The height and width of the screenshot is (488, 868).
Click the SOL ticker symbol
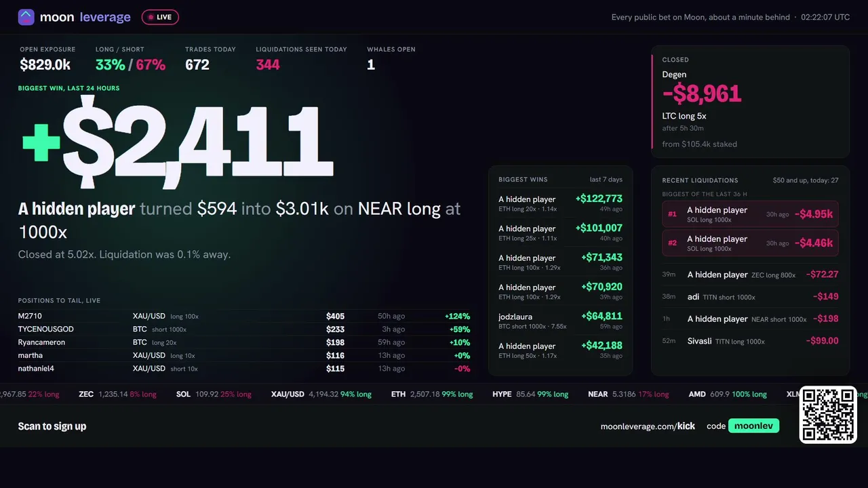(183, 394)
